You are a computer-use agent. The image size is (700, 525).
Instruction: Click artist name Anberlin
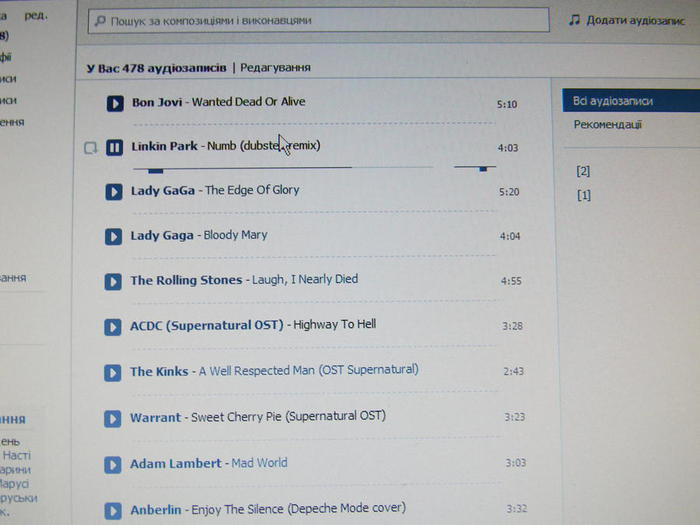point(156,509)
